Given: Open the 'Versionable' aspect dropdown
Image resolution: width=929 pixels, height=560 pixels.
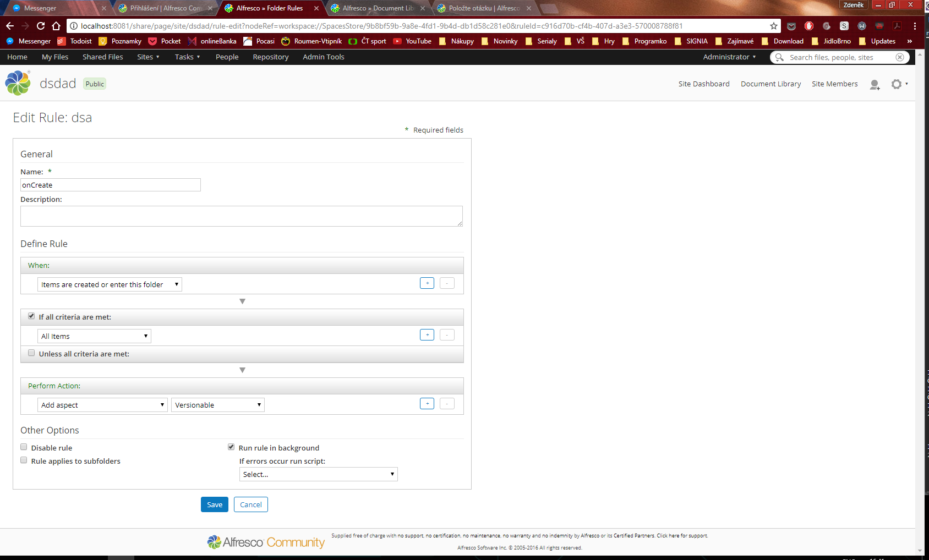Looking at the screenshot, I should 218,405.
